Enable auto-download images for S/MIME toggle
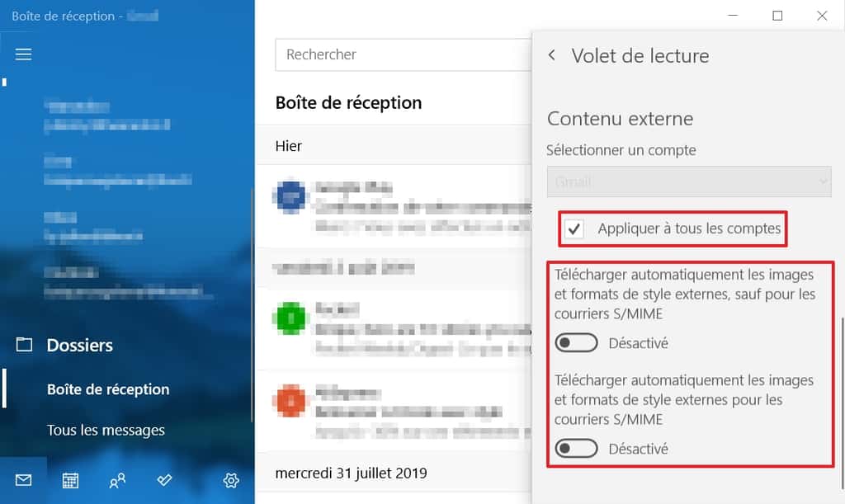This screenshot has height=504, width=845. [576, 449]
